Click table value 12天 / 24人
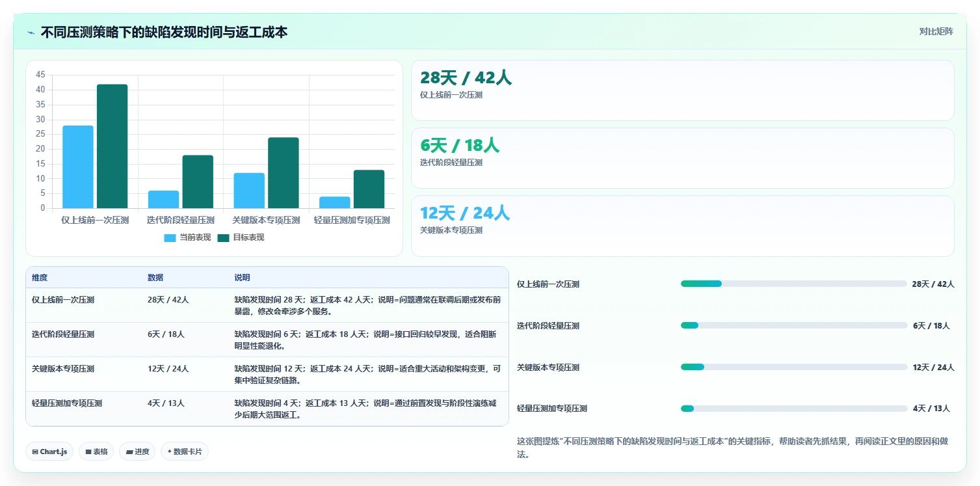This screenshot has width=980, height=486. coord(168,369)
